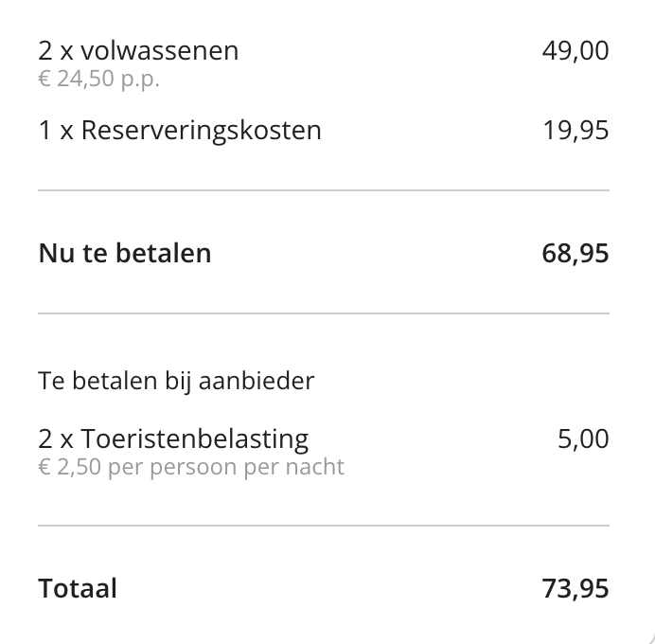The width and height of the screenshot is (655, 644).
Task: Click the "€ 24,50 p.p." subtext
Action: coord(98,79)
